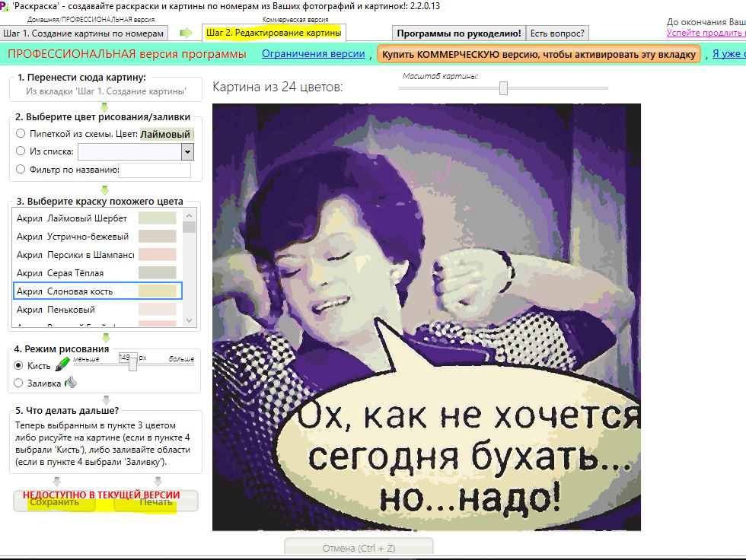Click the paint list scrollbar thumb
The height and width of the screenshot is (560, 746).
[x=190, y=227]
